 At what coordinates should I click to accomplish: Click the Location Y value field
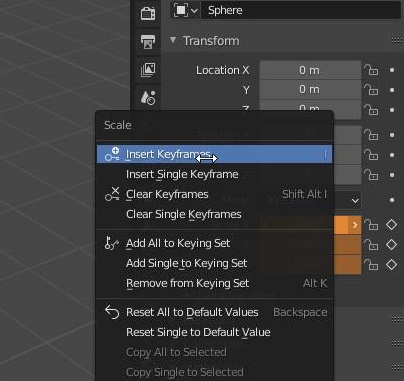tap(310, 89)
